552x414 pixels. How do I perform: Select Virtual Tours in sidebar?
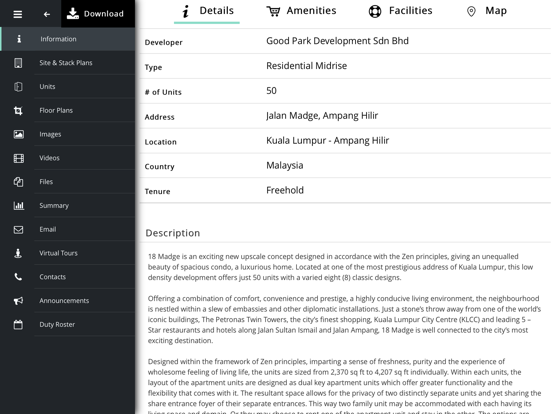click(68, 253)
